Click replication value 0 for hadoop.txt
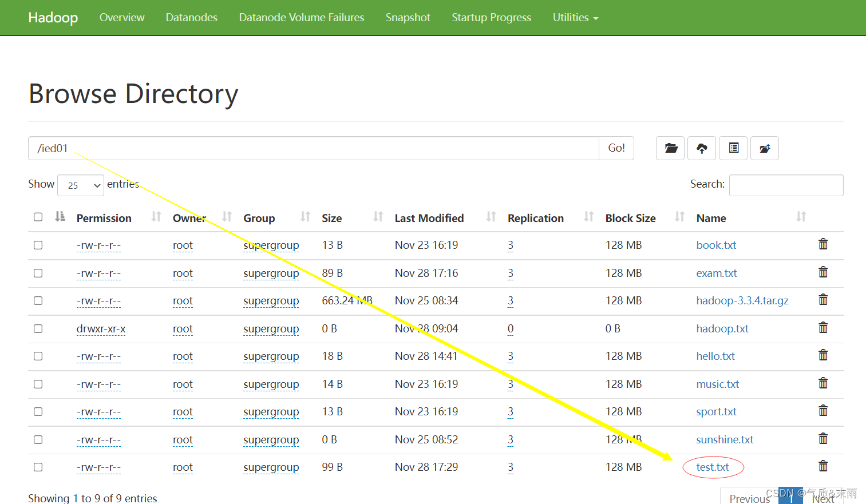Viewport: 866px width, 504px height. (511, 328)
